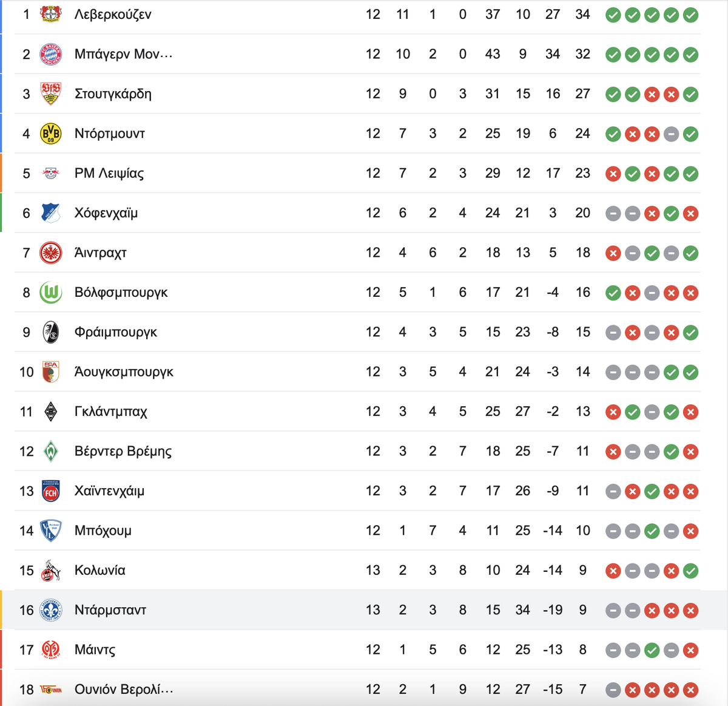Click the Χαϊντενχάιμ FCH logo
The image size is (728, 706).
coord(51,491)
